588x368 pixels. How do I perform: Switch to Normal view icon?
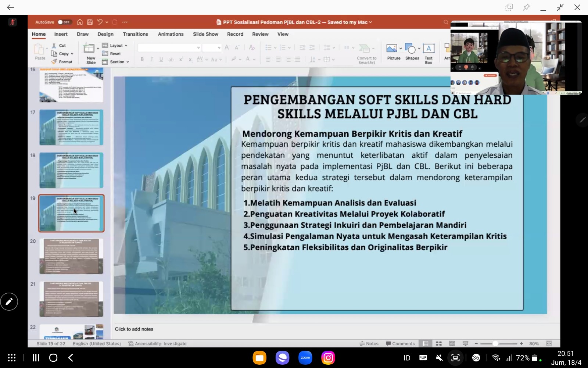pyautogui.click(x=426, y=343)
